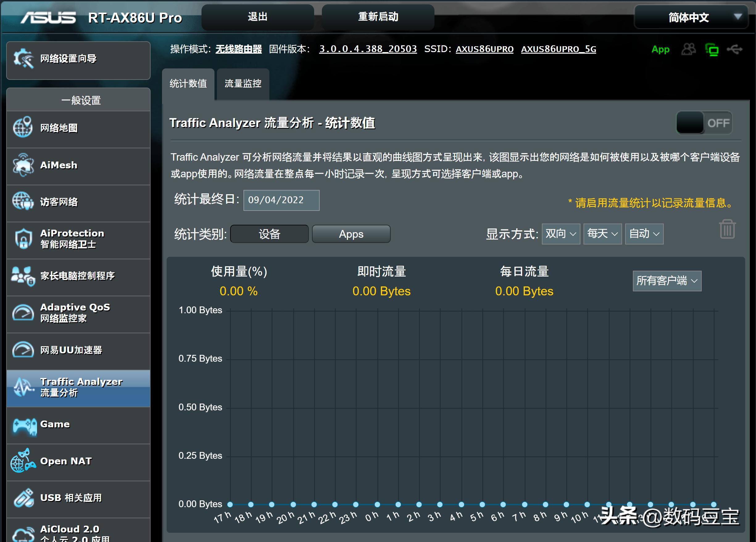This screenshot has height=542, width=756.
Task: Click the 重新启动 restart button
Action: [x=378, y=17]
